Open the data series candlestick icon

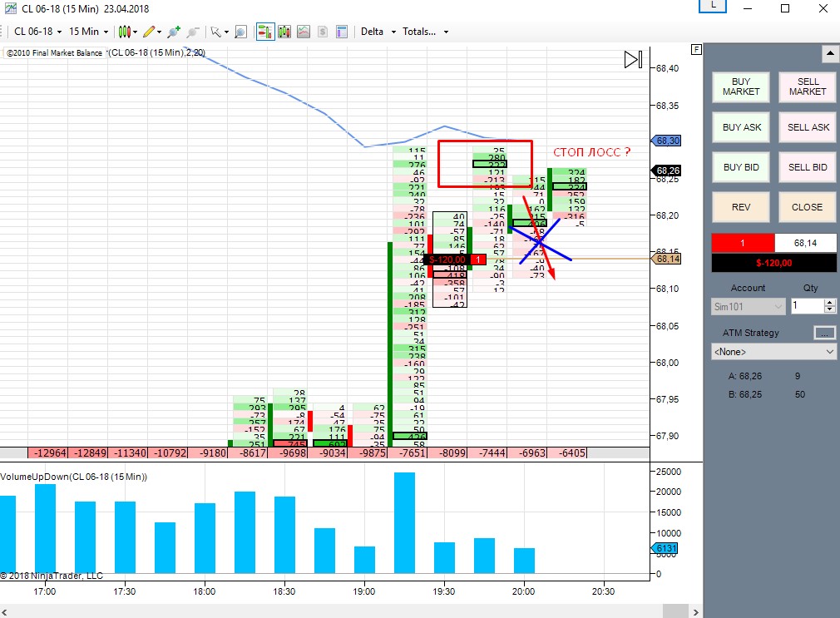[284, 32]
